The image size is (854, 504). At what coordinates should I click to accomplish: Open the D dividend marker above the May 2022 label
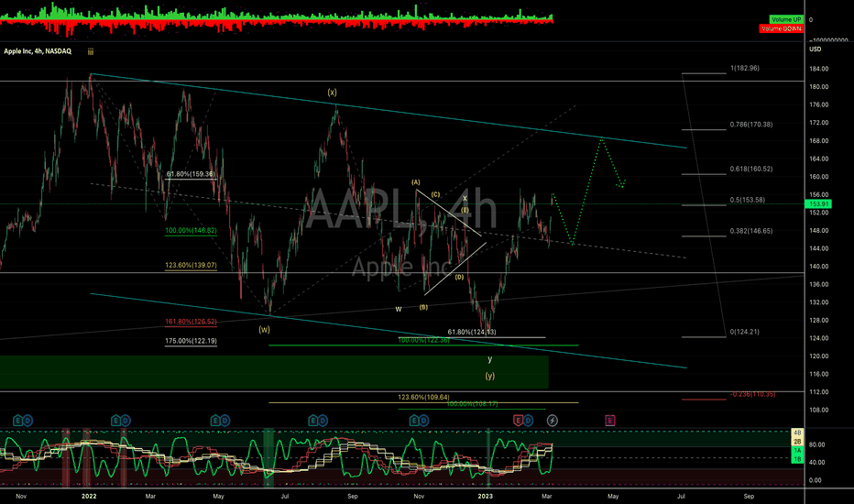224,420
